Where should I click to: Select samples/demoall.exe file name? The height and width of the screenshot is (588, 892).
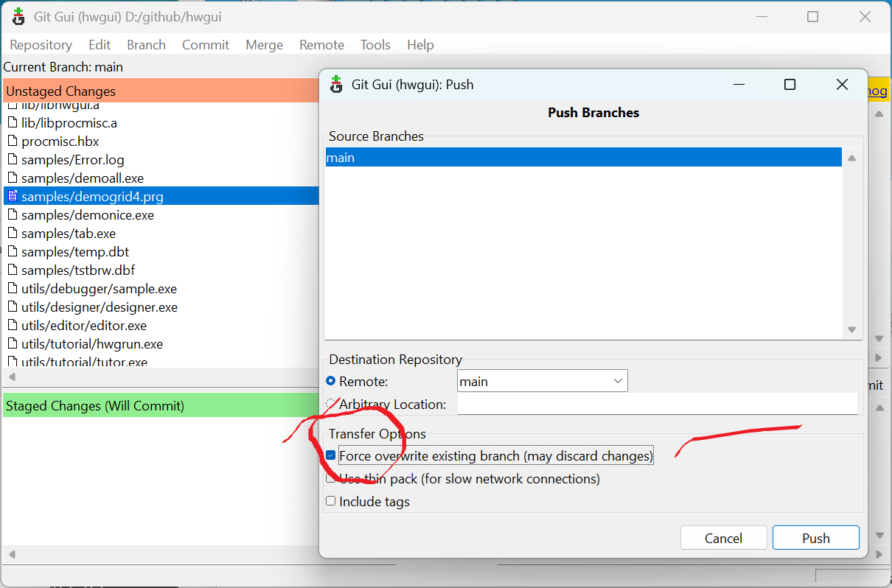[83, 178]
